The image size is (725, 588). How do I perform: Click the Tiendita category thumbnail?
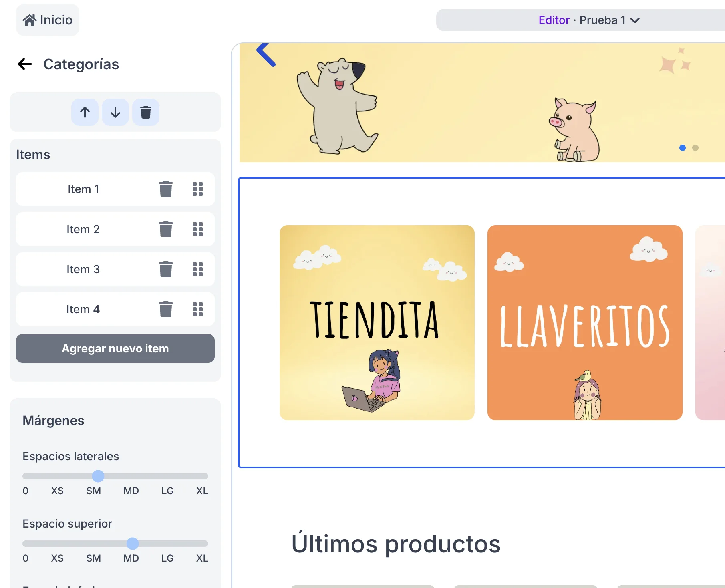(377, 322)
